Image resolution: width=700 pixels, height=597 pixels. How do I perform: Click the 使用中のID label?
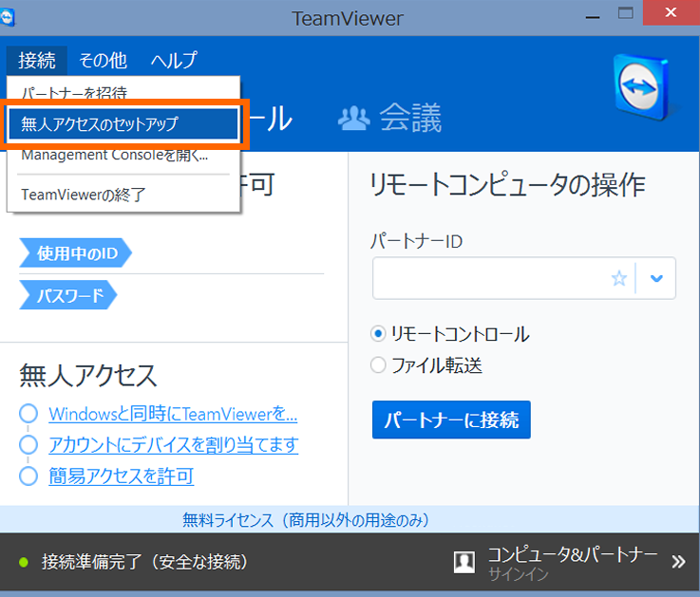tap(75, 253)
